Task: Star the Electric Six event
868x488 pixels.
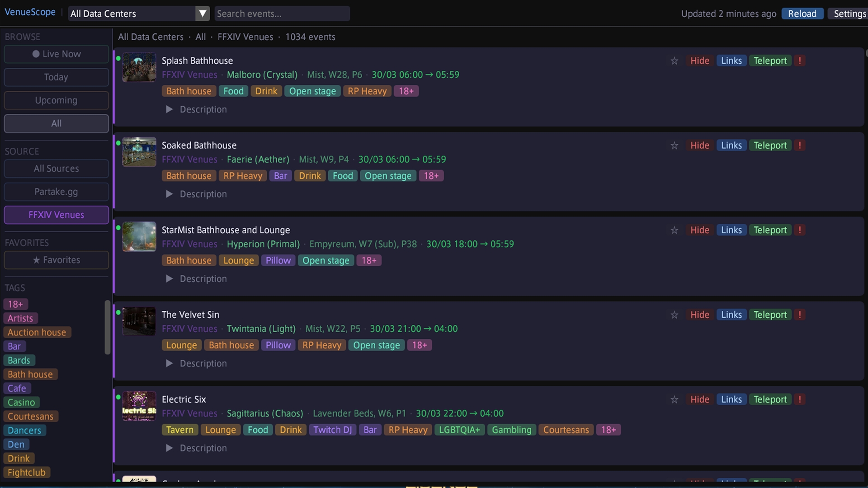Action: (674, 399)
